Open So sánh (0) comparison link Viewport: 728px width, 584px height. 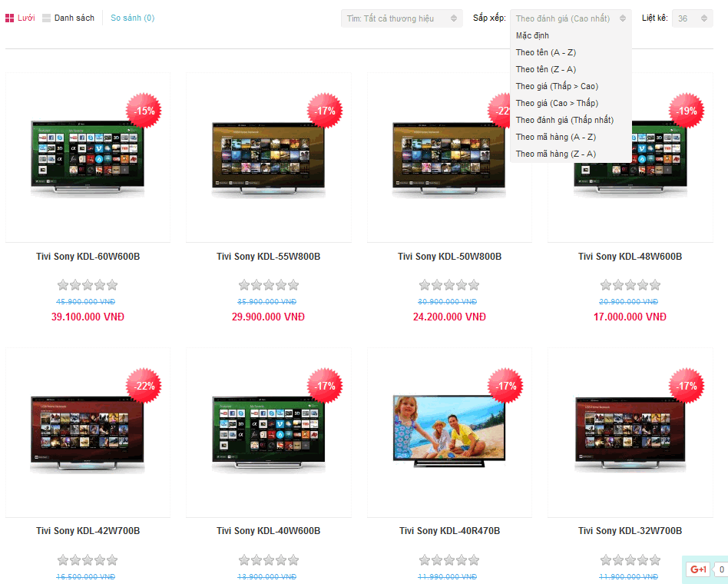(x=132, y=18)
